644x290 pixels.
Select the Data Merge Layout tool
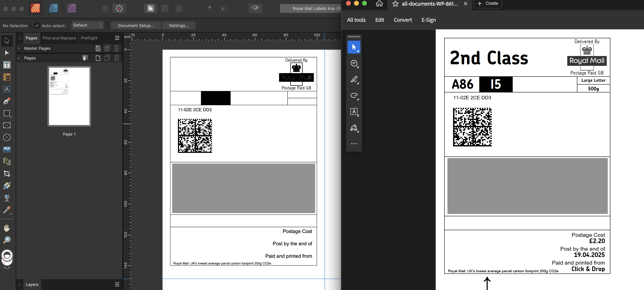pyautogui.click(x=7, y=162)
